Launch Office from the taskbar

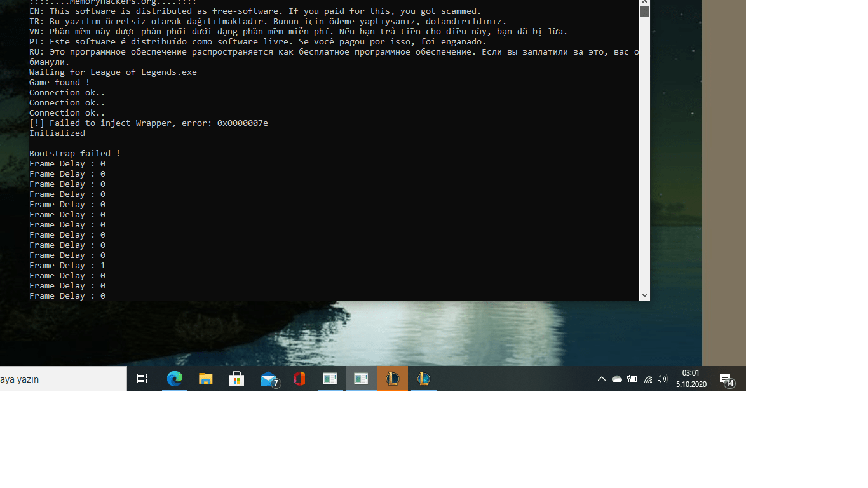pos(299,379)
